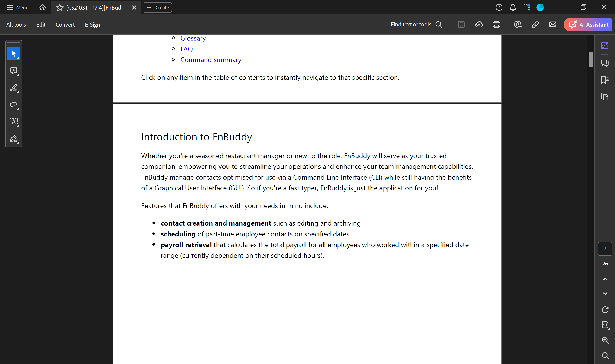Choose the freehand draw lasso tool

pyautogui.click(x=13, y=105)
